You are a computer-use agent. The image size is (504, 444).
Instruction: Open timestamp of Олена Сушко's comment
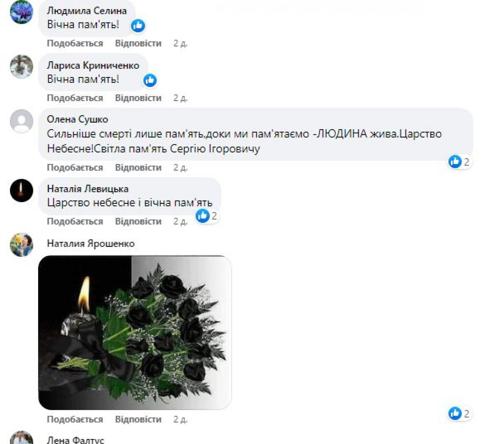(x=180, y=167)
